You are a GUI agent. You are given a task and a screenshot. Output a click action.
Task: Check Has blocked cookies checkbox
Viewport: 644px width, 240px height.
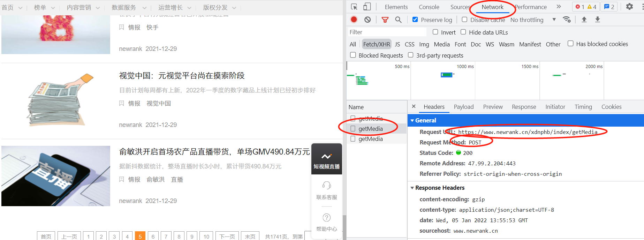[570, 44]
